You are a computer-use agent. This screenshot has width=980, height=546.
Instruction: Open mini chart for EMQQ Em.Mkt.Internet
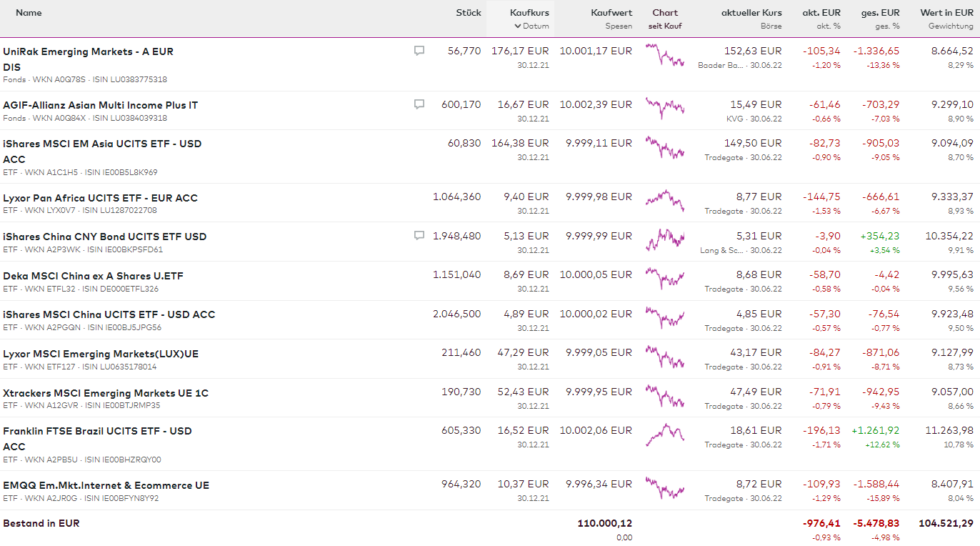coord(665,488)
